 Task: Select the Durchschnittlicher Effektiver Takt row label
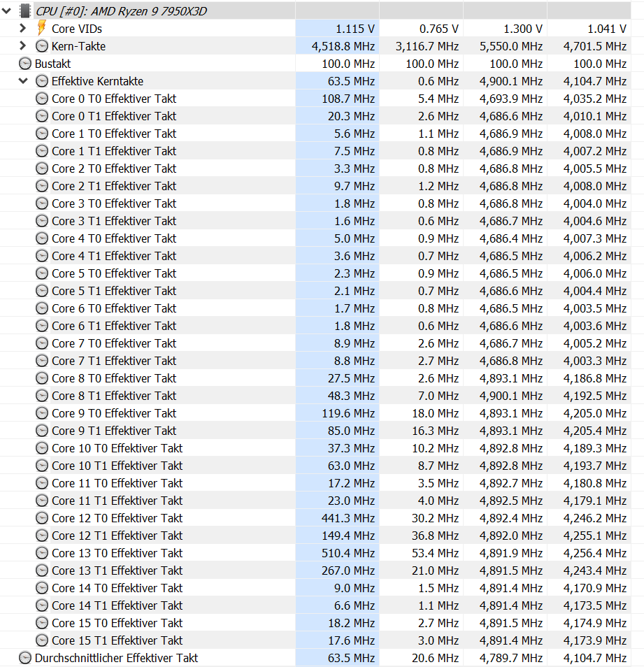tap(116, 658)
